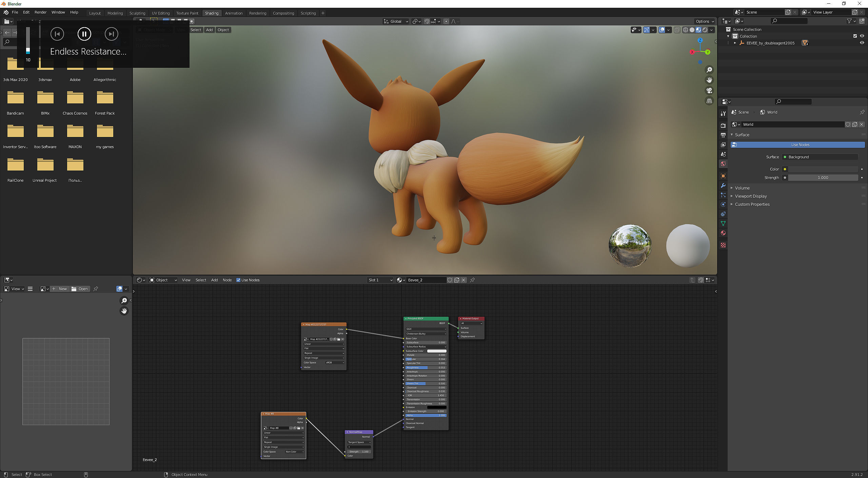This screenshot has height=478, width=868.
Task: Switch to the UV Editing workspace tab
Action: pyautogui.click(x=161, y=13)
